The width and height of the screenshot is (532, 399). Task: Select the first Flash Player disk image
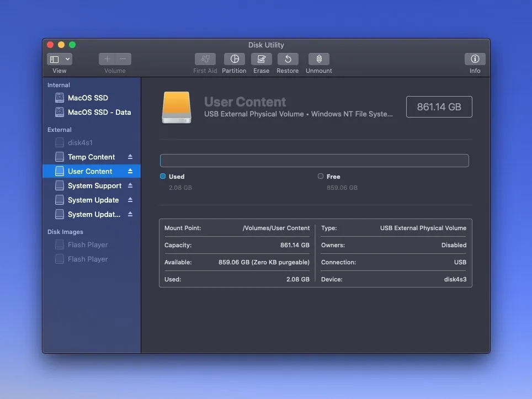[x=87, y=244]
